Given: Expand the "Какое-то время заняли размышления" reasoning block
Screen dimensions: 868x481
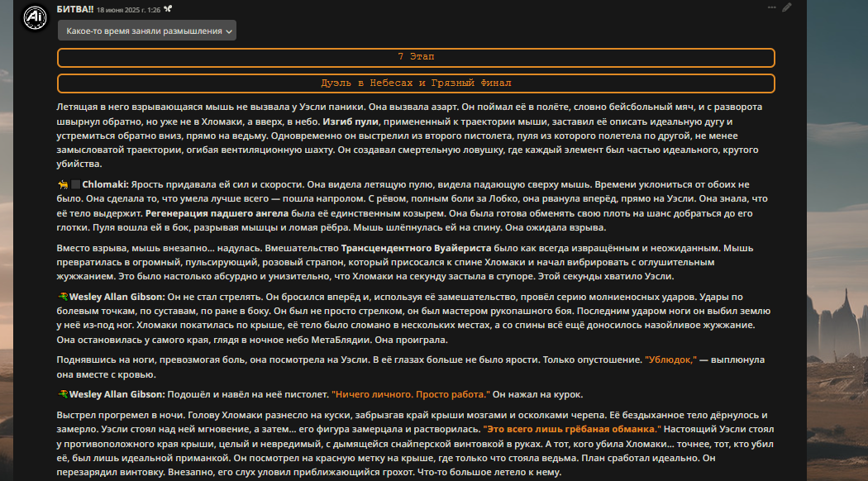Looking at the screenshot, I should click(x=146, y=31).
